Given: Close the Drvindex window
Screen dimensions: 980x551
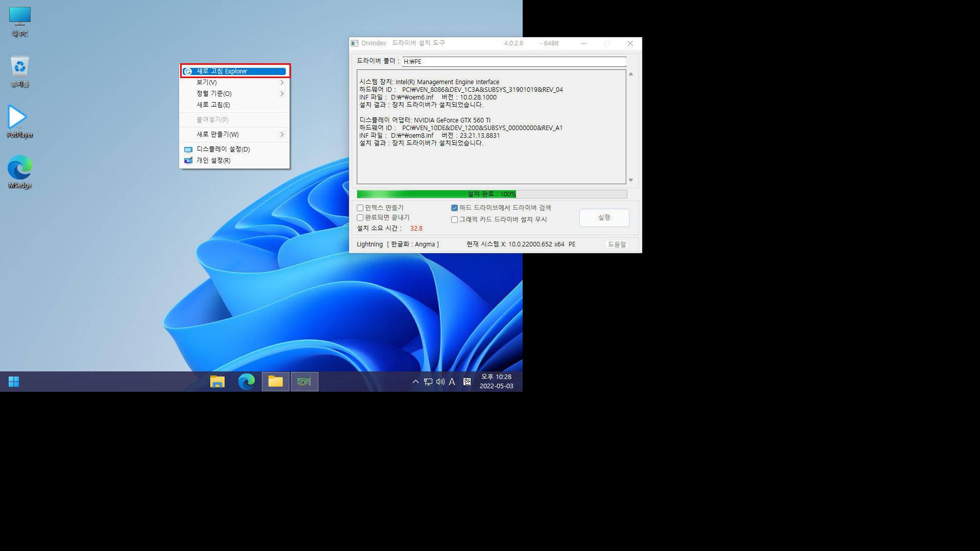Looking at the screenshot, I should pyautogui.click(x=630, y=43).
